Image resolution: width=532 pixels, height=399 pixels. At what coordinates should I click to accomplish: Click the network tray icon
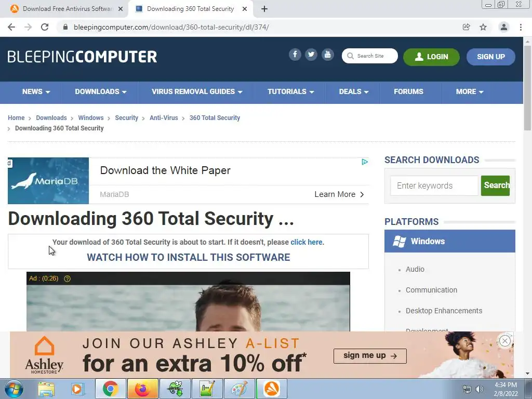[467, 389]
